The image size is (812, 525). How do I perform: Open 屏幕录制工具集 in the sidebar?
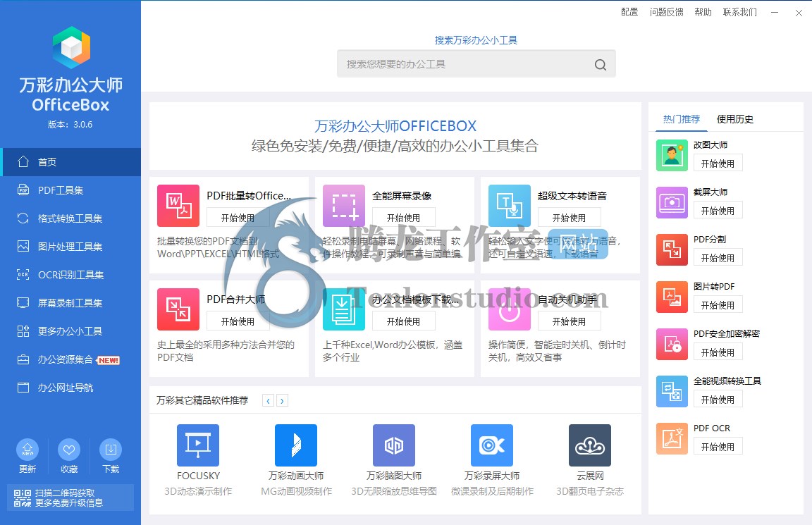click(70, 303)
